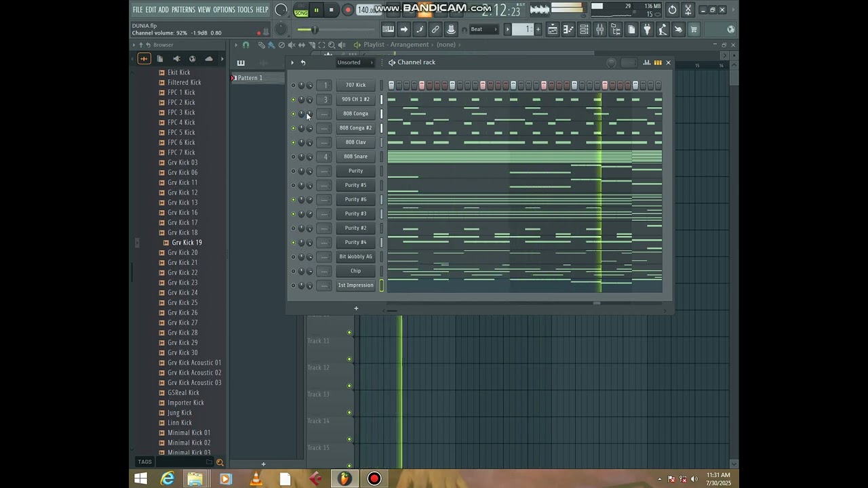Switch Channel rack to step sequencer view

[x=658, y=62]
